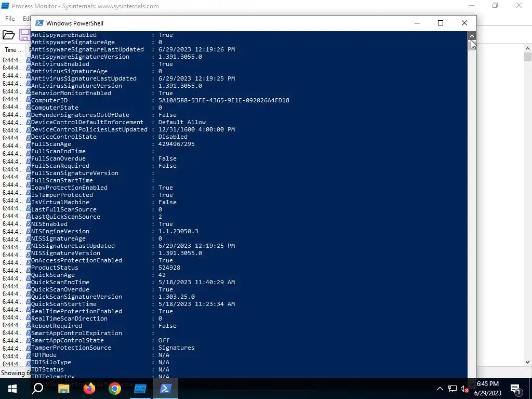Click the 'Default Allow' value
Screen dimensions: 532x399
click(x=182, y=122)
